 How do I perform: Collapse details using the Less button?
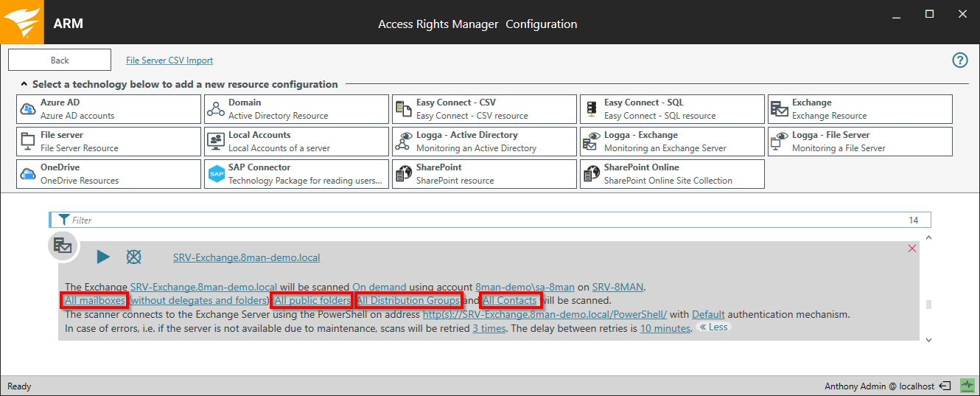coord(713,327)
